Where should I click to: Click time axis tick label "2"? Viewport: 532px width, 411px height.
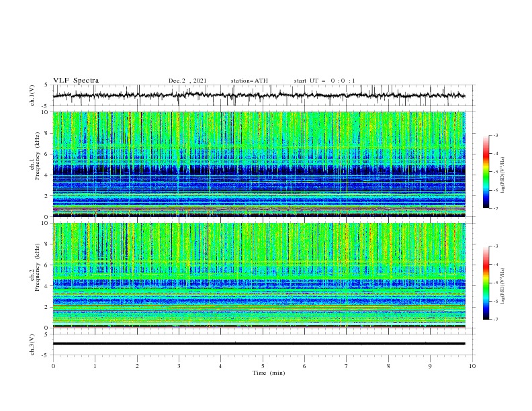[x=137, y=366]
